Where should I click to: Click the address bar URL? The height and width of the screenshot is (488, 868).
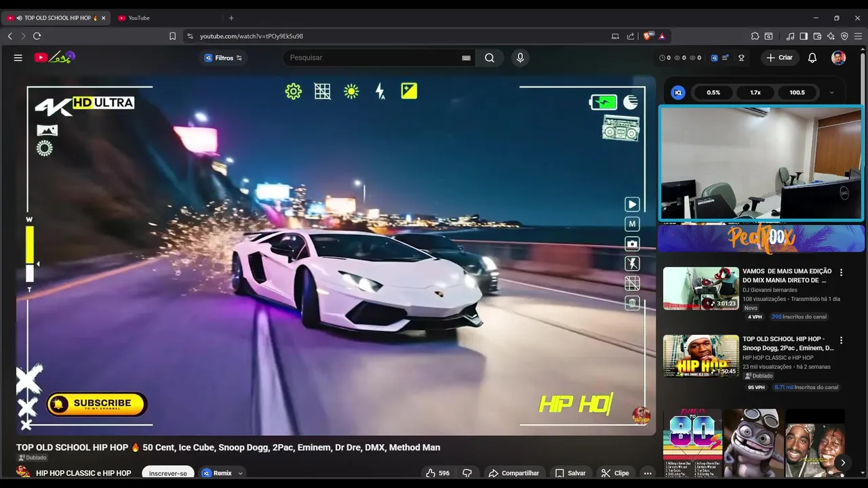[x=252, y=36]
